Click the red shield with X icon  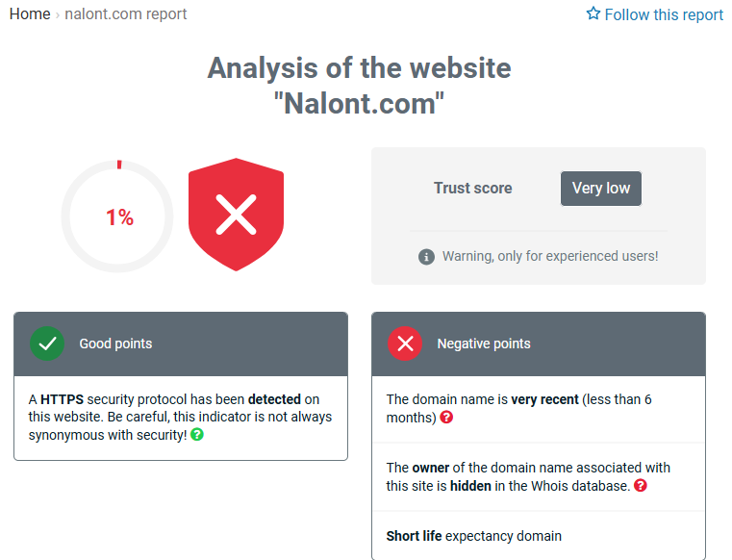[x=236, y=215]
